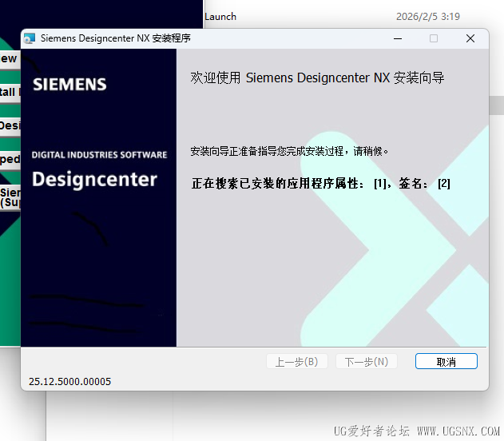Viewport: 504px width, 441px height.
Task: Click the Designcenter product name text
Action: [94, 180]
